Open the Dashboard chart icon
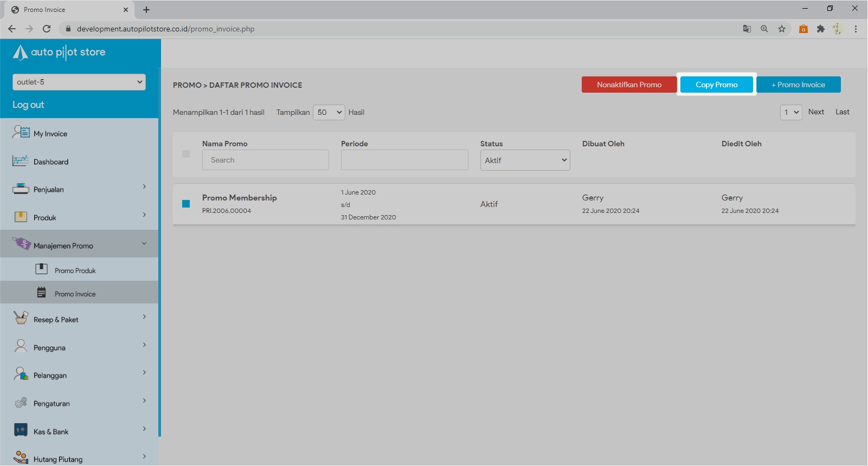This screenshot has height=466, width=868. [x=21, y=161]
